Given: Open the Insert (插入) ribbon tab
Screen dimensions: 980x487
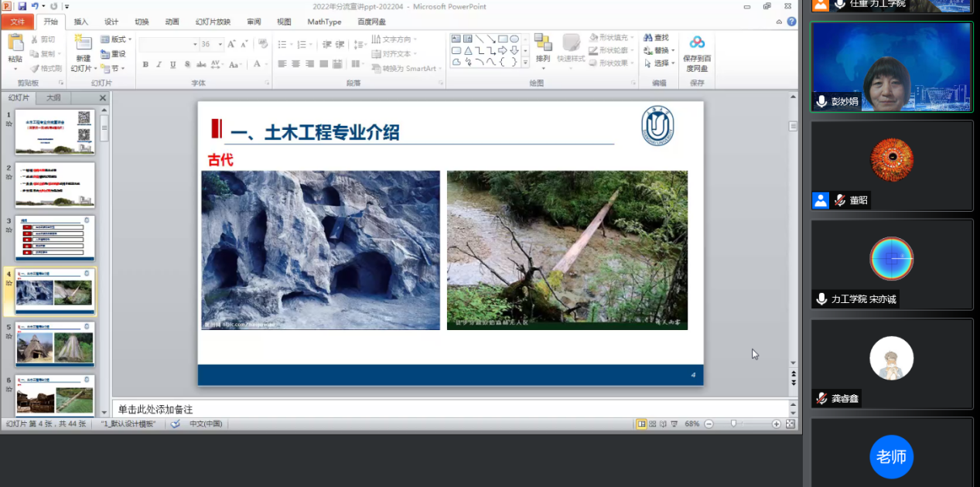Looking at the screenshot, I should click(x=80, y=22).
